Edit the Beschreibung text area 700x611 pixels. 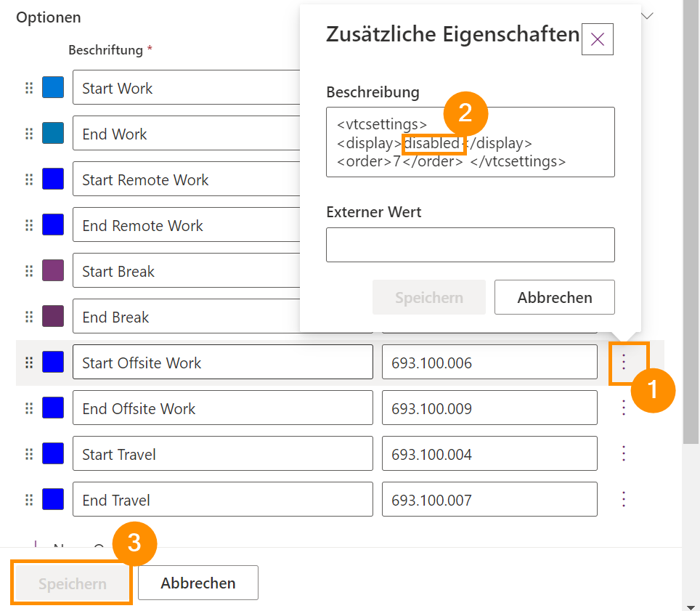(x=470, y=142)
